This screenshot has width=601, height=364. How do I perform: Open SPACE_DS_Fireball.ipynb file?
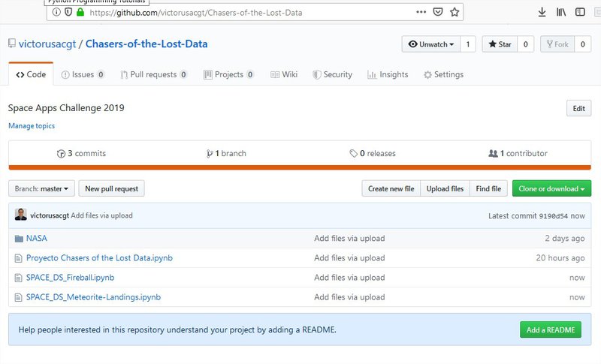tap(70, 278)
